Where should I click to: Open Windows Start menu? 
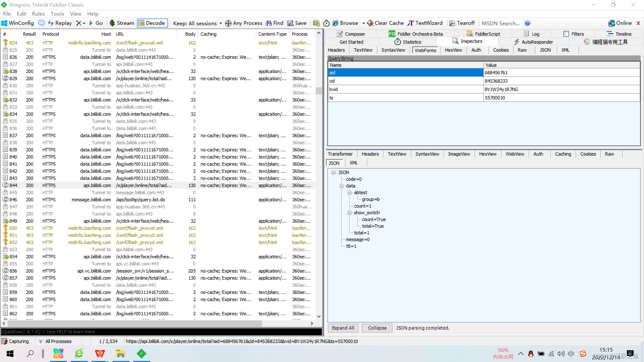point(10,354)
